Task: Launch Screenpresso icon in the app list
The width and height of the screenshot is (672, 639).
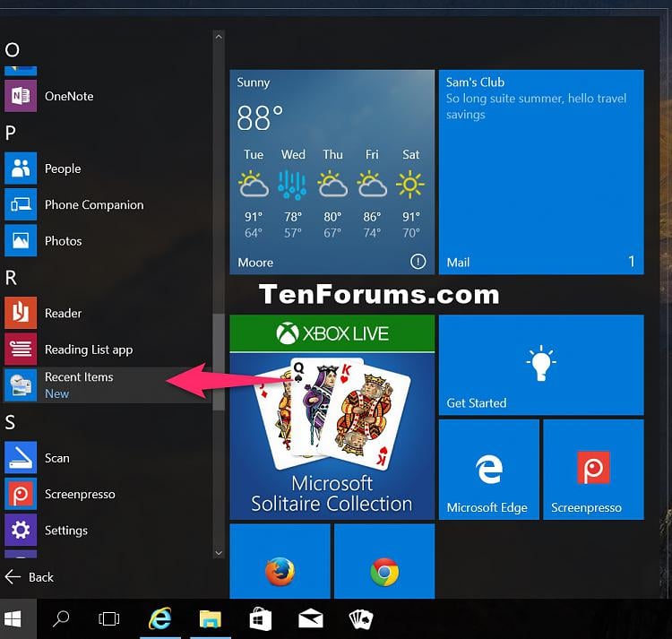Action: [21, 494]
